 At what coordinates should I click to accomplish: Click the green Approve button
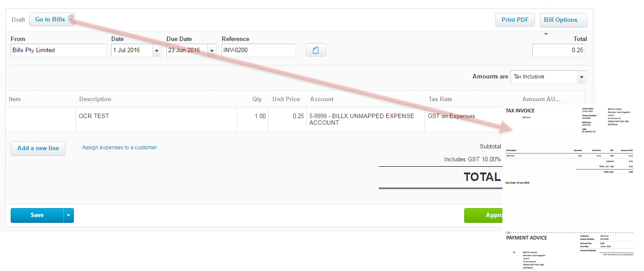point(483,215)
